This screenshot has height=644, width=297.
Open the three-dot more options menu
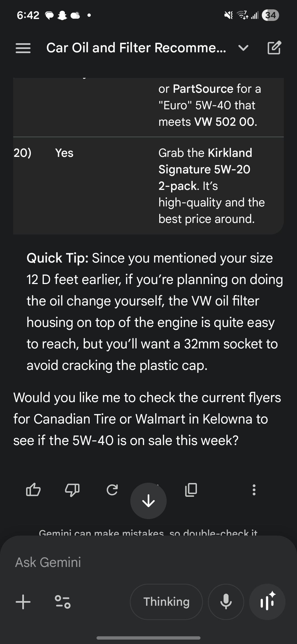pyautogui.click(x=254, y=490)
